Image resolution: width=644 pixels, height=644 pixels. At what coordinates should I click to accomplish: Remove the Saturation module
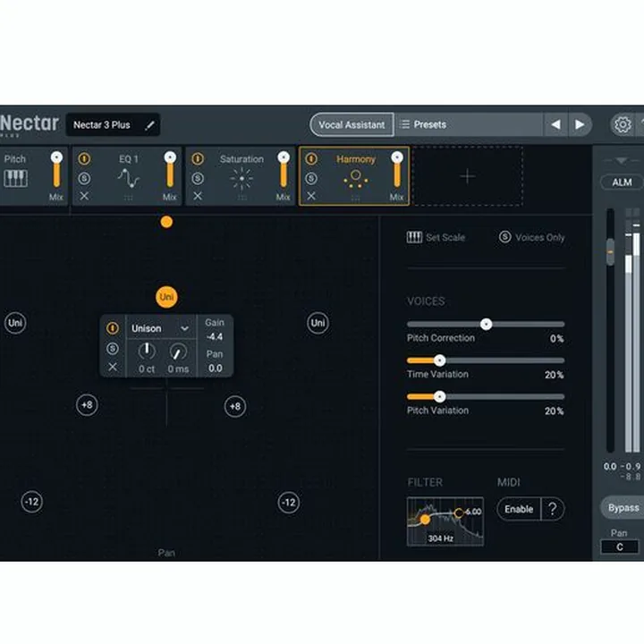pos(198,196)
